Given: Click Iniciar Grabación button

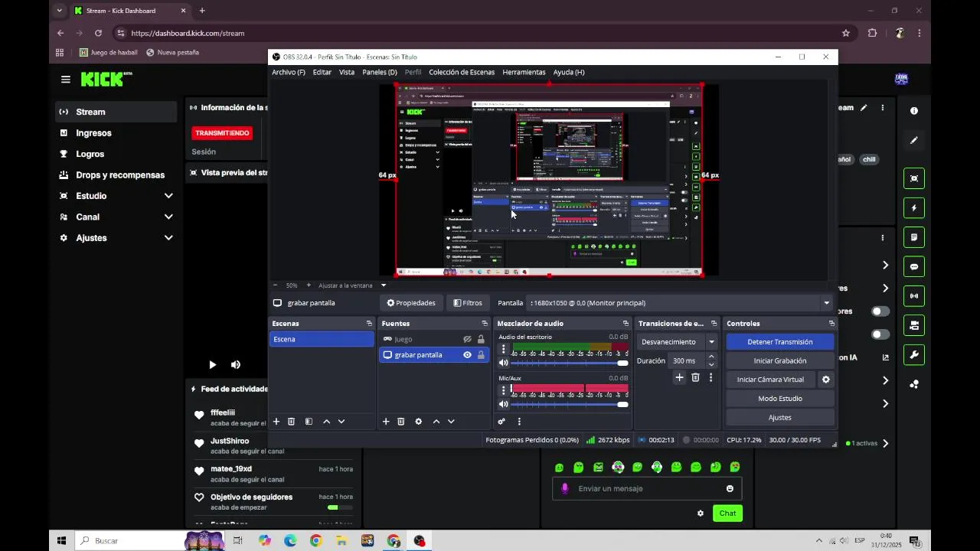Looking at the screenshot, I should coord(780,360).
